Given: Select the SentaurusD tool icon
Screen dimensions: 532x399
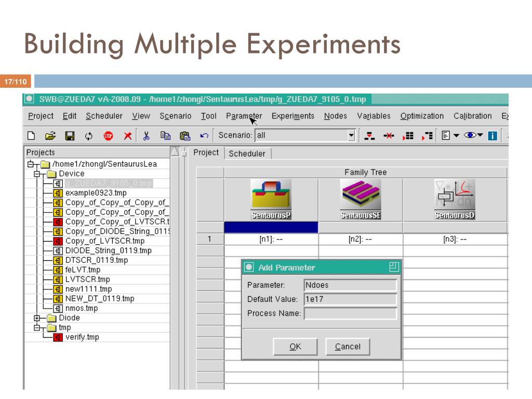Looking at the screenshot, I should click(455, 199).
